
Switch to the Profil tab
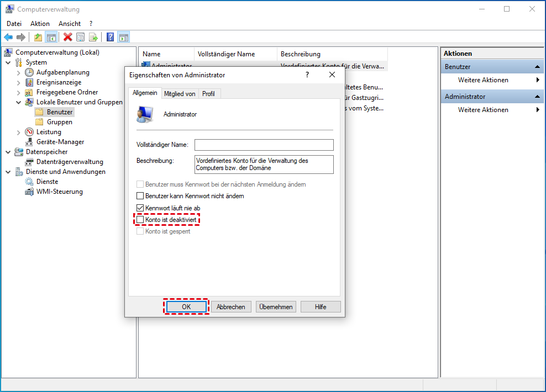pyautogui.click(x=208, y=94)
